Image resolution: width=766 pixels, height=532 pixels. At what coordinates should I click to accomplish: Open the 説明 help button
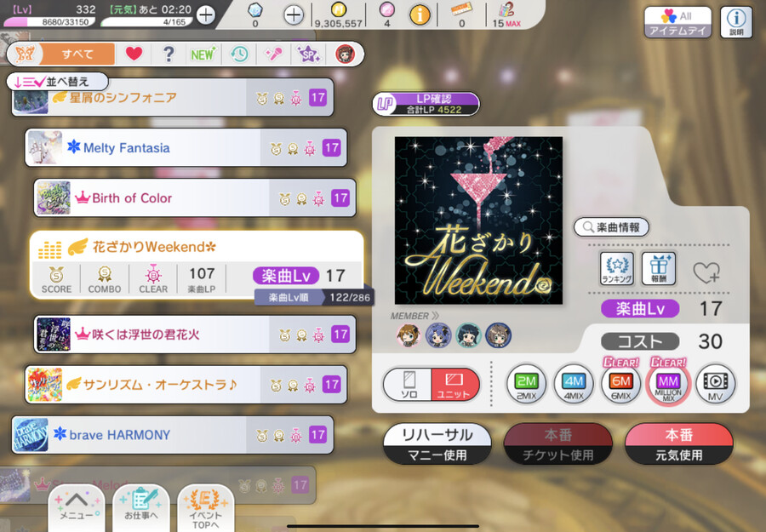[736, 22]
